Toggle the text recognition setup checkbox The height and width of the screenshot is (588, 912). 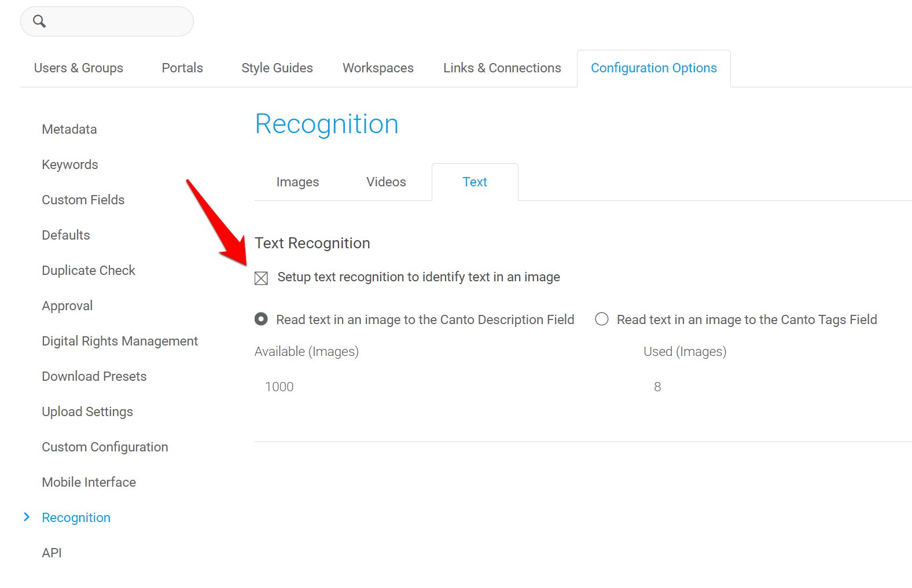tap(261, 278)
